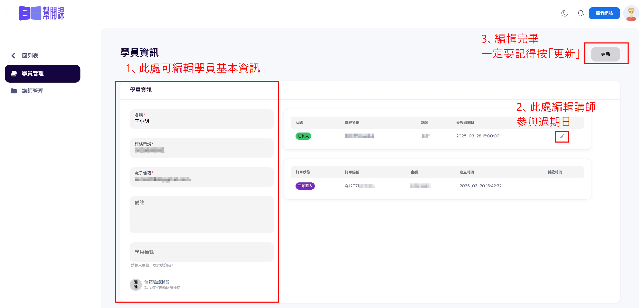Viewport: 644px width, 308px height.
Task: Open the notification bell
Action: [580, 13]
